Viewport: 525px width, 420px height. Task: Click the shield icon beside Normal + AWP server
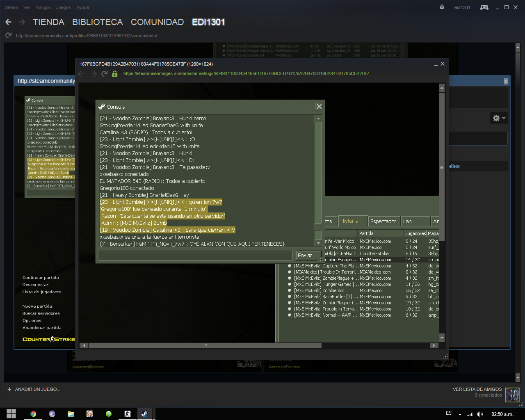(289, 315)
